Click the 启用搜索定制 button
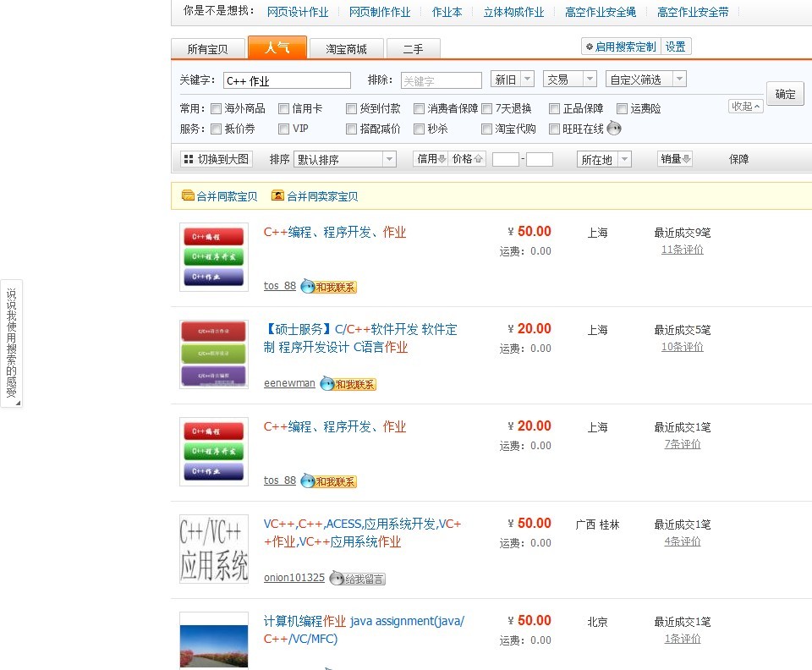This screenshot has width=812, height=670. 621,47
